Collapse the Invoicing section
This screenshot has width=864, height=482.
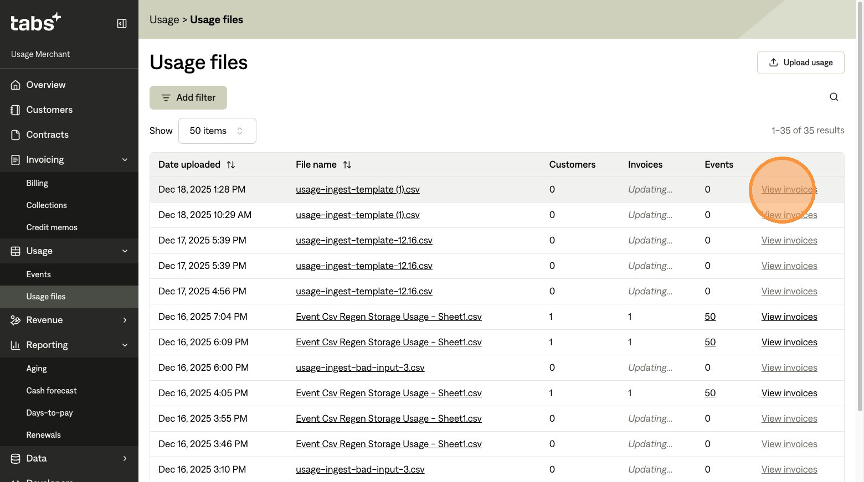[x=124, y=160]
